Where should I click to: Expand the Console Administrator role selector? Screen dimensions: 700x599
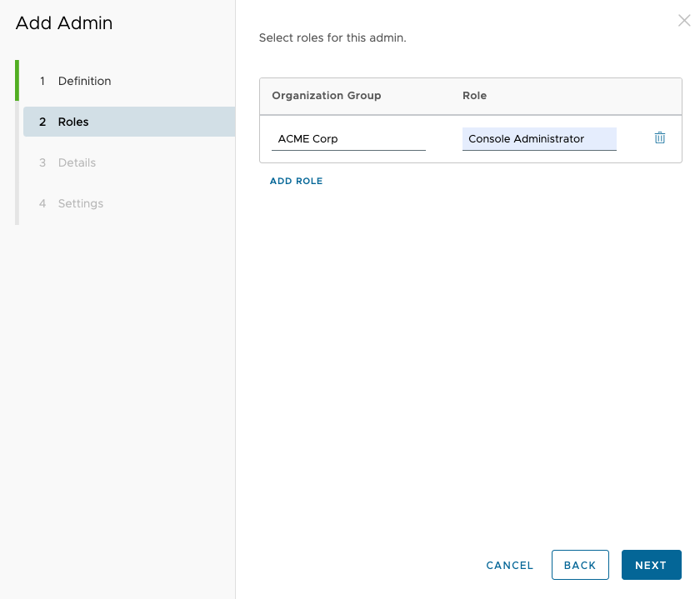coord(538,139)
